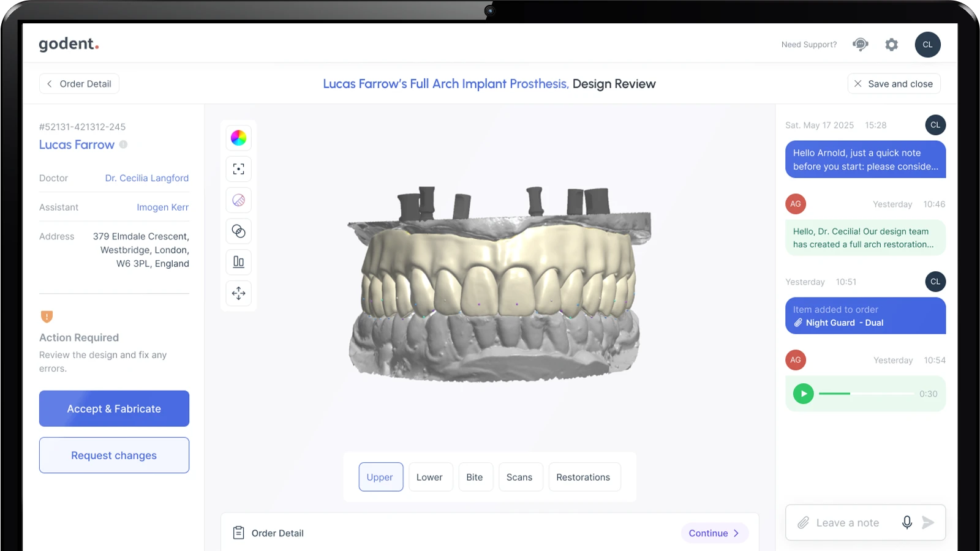Open the CL user avatar in header

coord(927,45)
